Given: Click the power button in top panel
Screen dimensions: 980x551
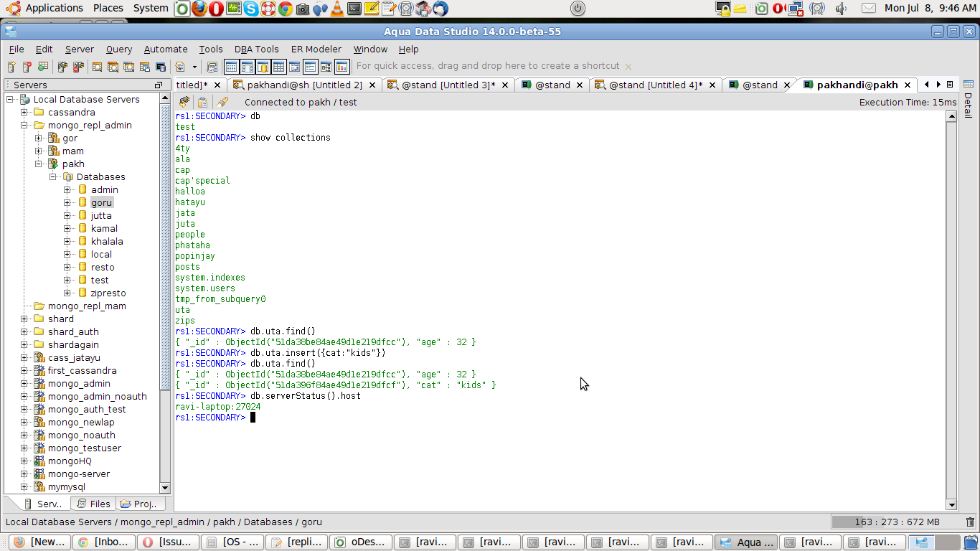Looking at the screenshot, I should pos(578,9).
